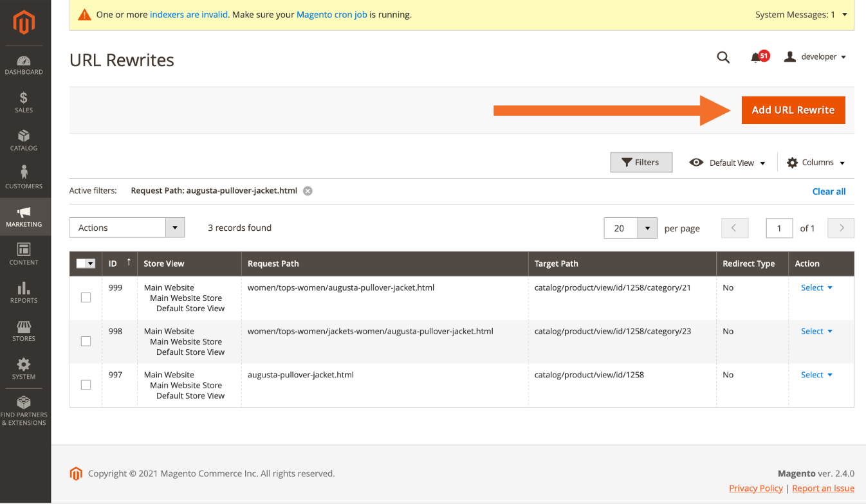Viewport: 866px width, 504px height.
Task: Open the Actions dropdown
Action: 126,227
